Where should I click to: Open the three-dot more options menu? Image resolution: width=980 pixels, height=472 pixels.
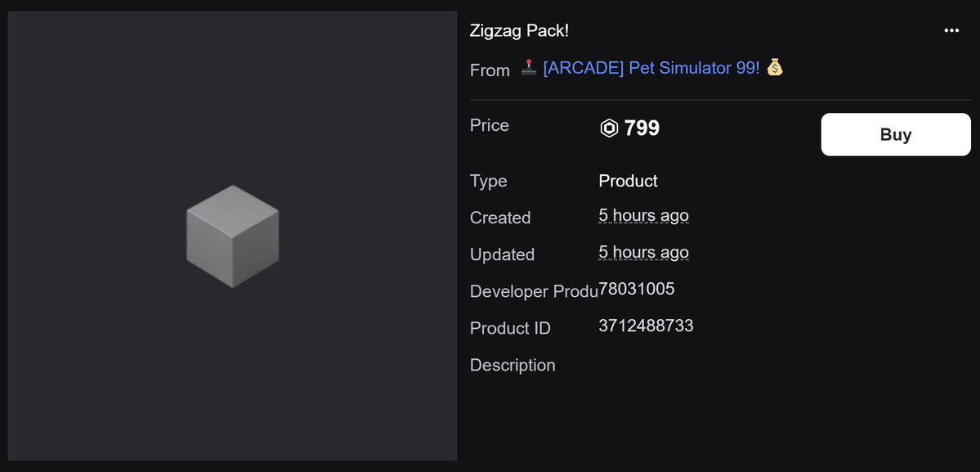point(951,30)
